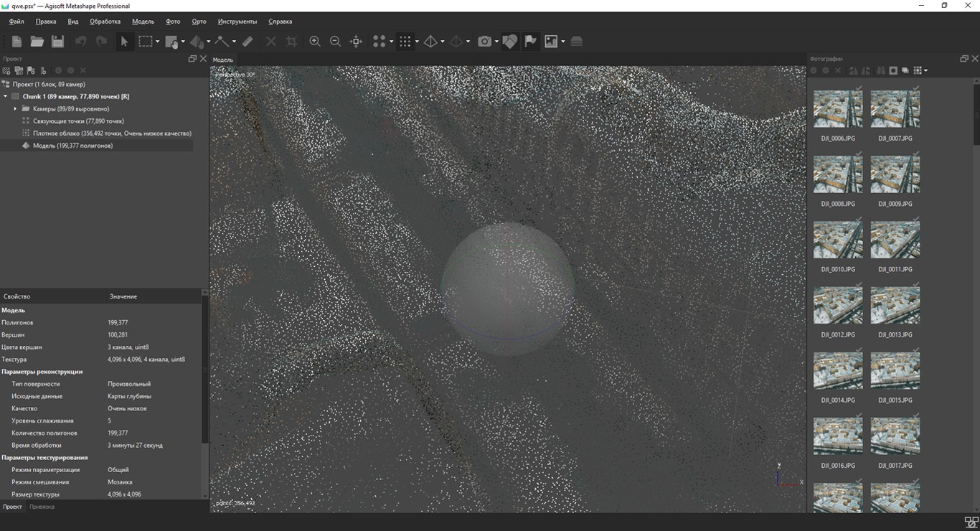Reset the model view
The height and width of the screenshot is (531, 980).
coord(355,41)
